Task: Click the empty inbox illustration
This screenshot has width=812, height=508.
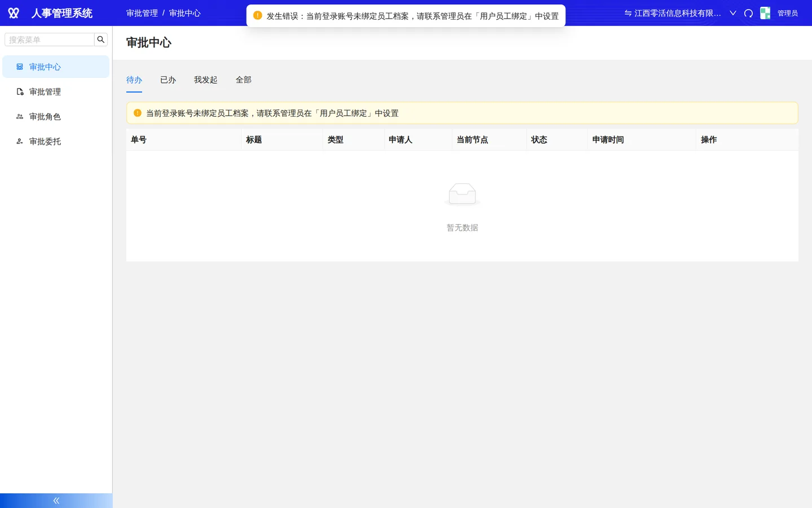Action: (462, 194)
